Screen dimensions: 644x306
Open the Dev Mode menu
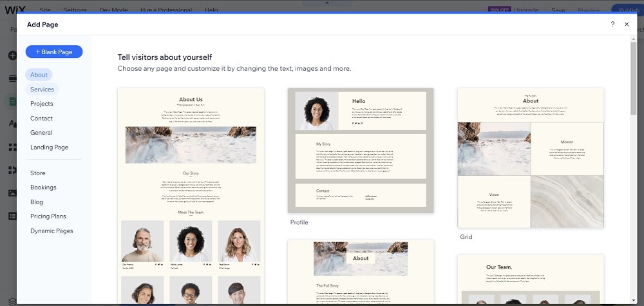coord(113,10)
